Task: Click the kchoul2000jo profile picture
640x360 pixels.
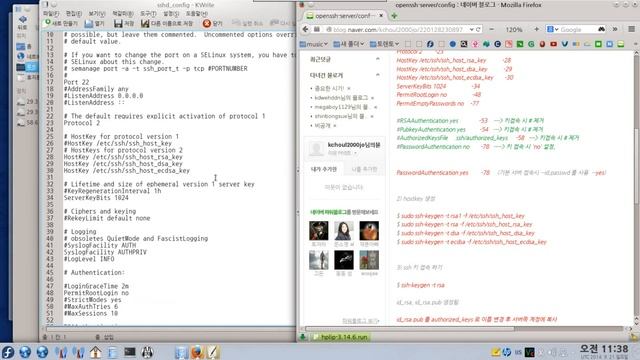Action: pos(316,149)
